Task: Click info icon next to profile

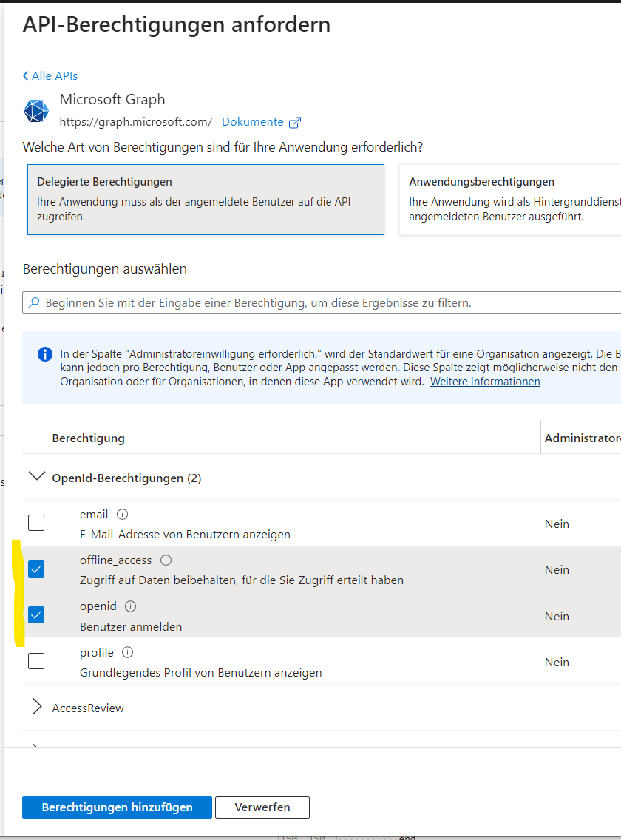Action: pos(127,653)
